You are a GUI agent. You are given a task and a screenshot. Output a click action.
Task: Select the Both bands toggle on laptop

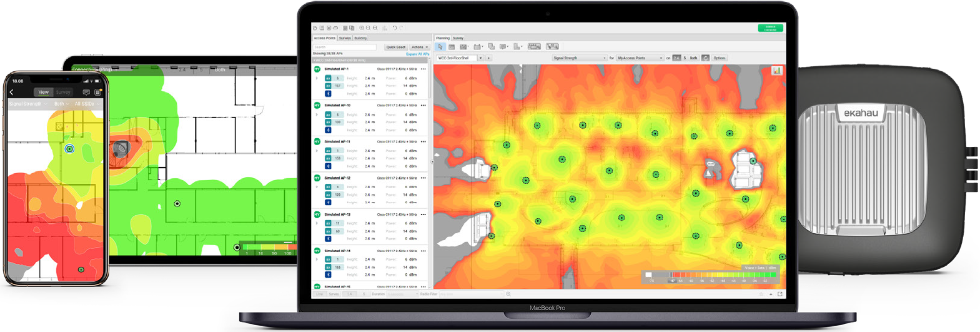tap(693, 58)
